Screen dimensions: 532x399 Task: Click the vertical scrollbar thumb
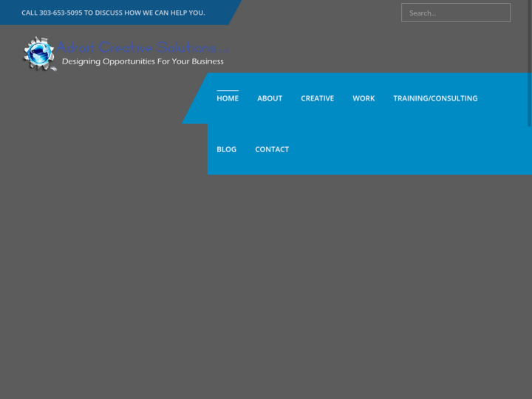pyautogui.click(x=529, y=63)
